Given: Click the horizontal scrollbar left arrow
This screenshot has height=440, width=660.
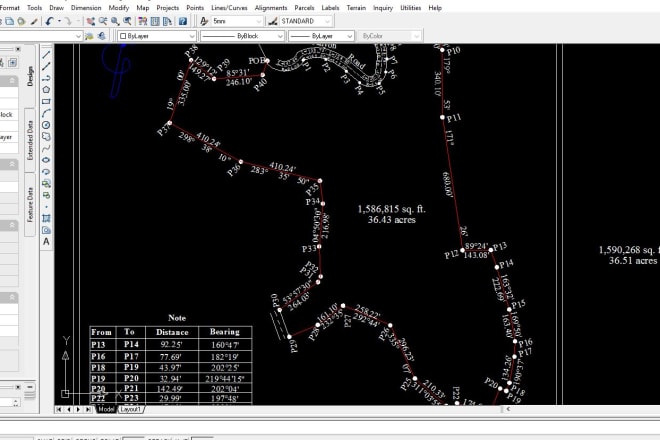Looking at the screenshot, I should click(x=508, y=409).
